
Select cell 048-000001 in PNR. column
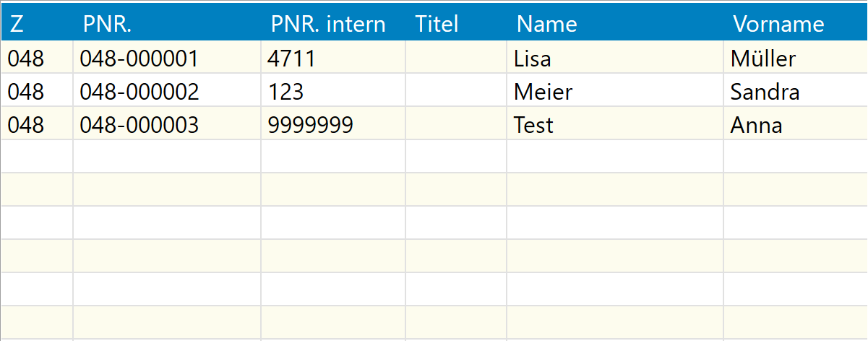coord(167,58)
